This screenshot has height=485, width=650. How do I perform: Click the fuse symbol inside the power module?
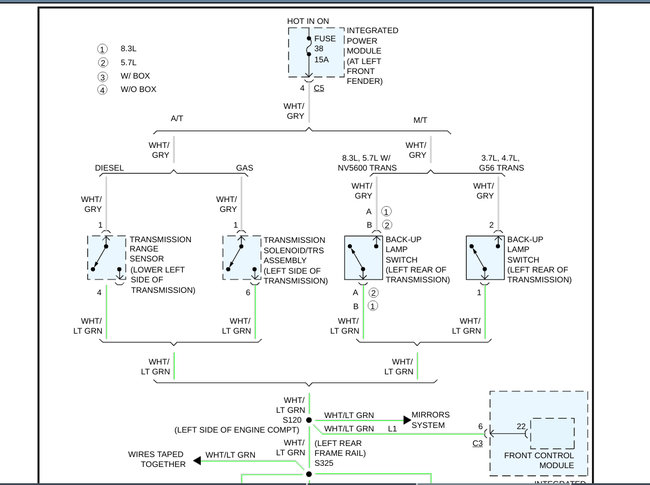(309, 46)
